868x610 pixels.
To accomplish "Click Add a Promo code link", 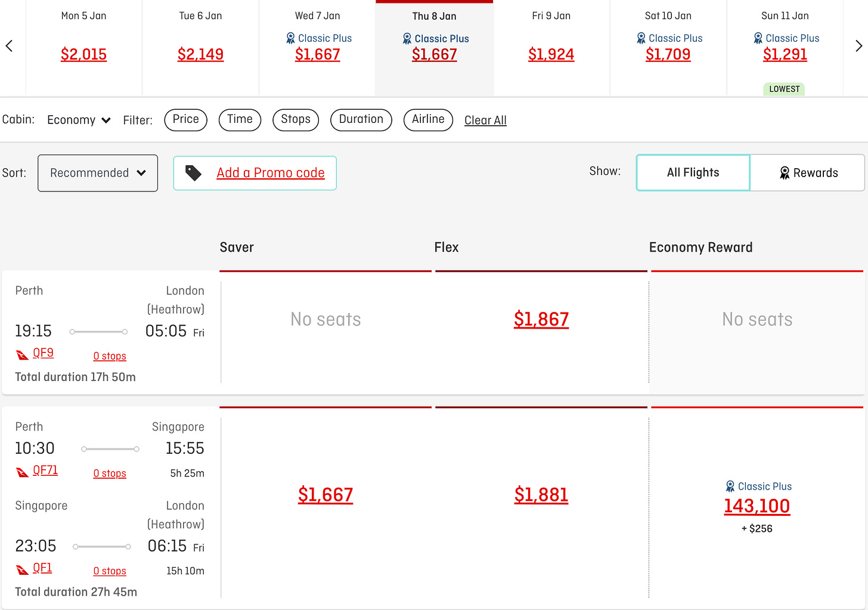I will [x=271, y=173].
